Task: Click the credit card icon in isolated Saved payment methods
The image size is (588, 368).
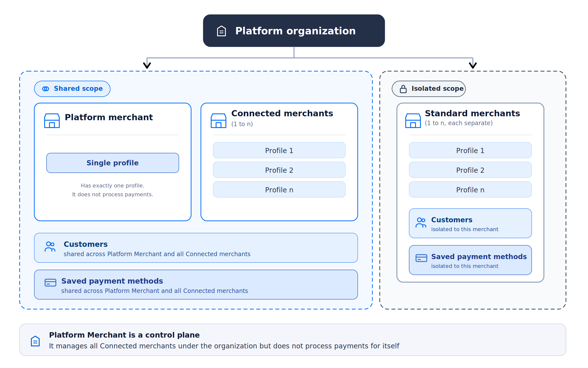Action: point(421,258)
